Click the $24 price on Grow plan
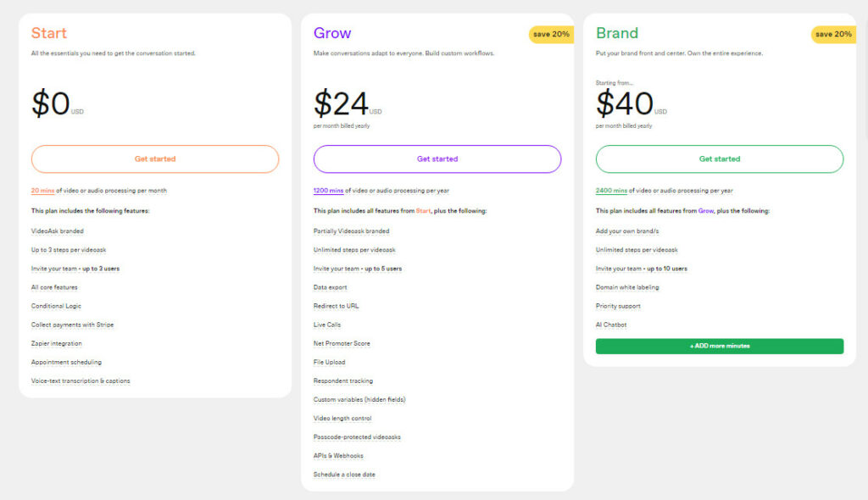 pyautogui.click(x=339, y=102)
